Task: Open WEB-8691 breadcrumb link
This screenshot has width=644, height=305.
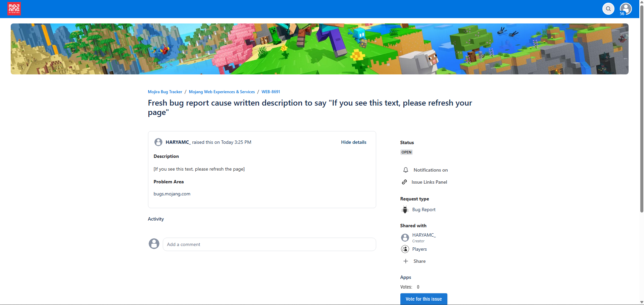Action: (271, 92)
